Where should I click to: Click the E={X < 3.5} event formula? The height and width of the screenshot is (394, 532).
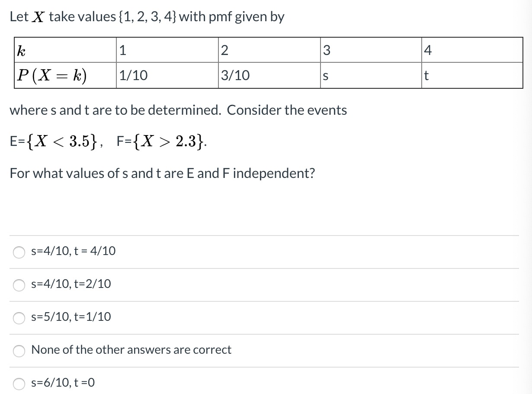coord(56,141)
